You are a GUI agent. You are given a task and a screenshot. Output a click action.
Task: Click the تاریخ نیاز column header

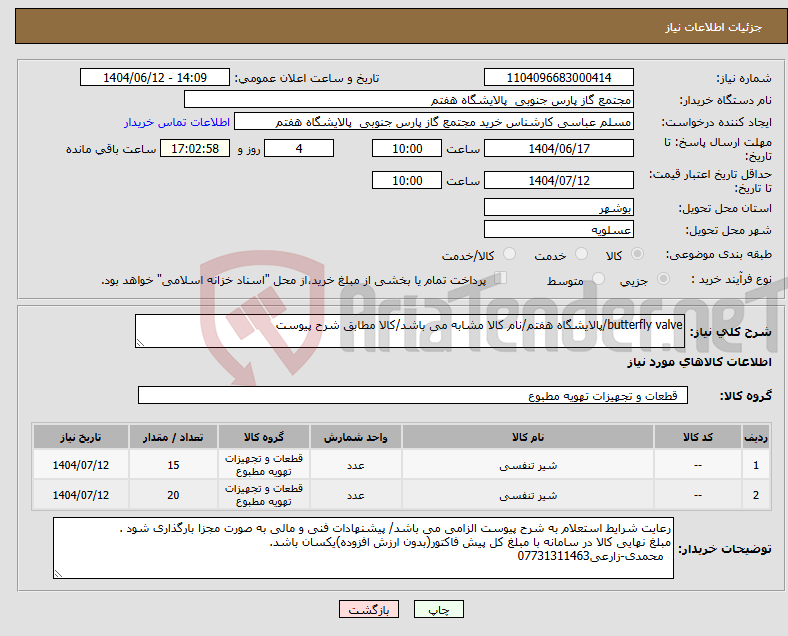point(80,437)
